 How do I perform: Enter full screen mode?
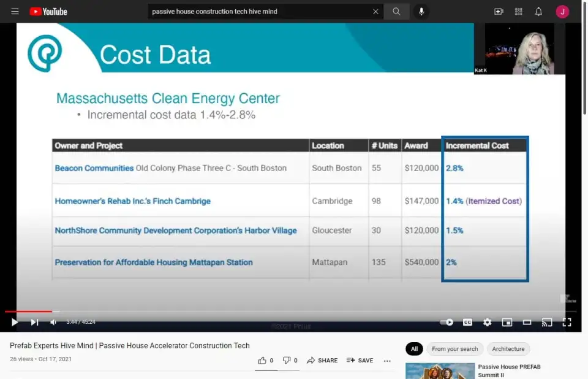pos(567,322)
